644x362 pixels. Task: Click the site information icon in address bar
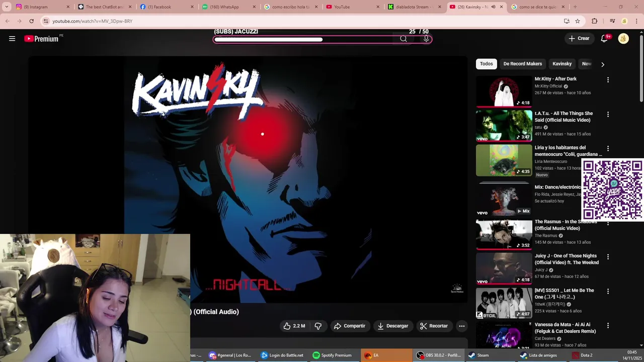(46, 21)
